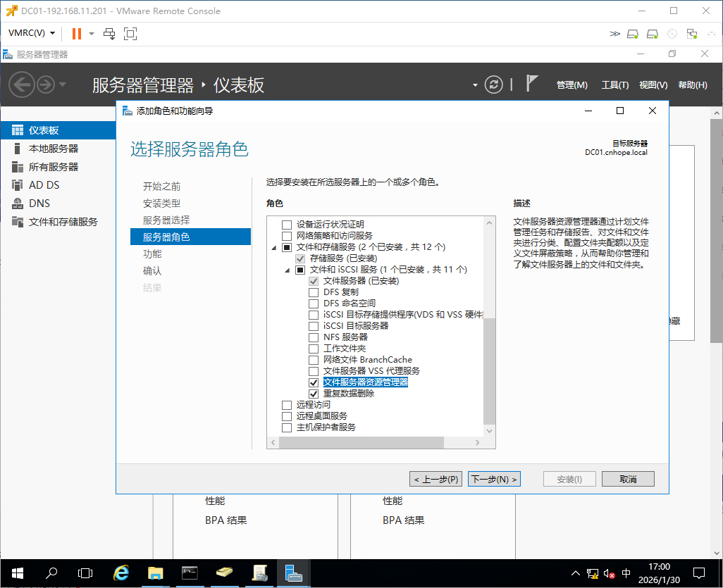723x588 pixels.
Task: Uncheck 文件服务器资源管理器 checkbox
Action: [314, 382]
